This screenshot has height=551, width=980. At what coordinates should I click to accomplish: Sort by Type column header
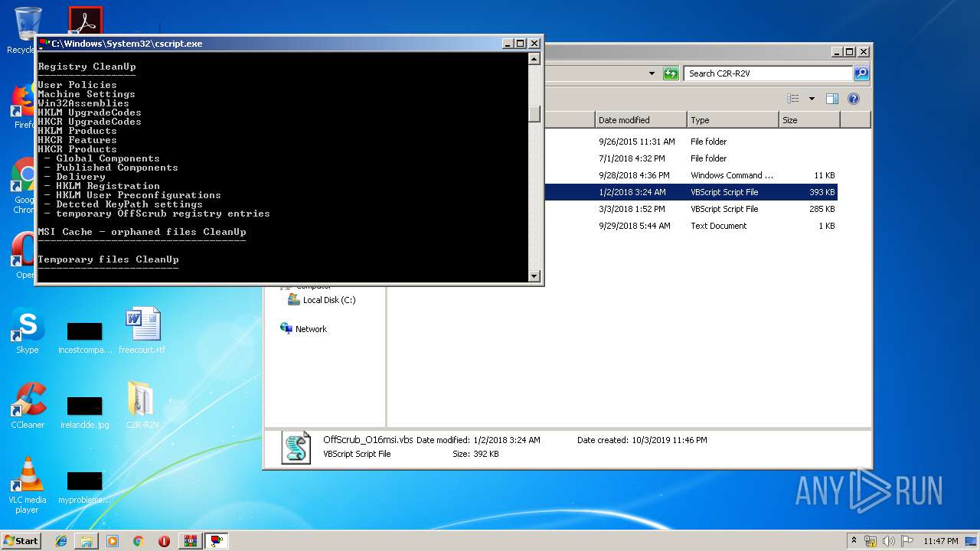click(x=733, y=120)
